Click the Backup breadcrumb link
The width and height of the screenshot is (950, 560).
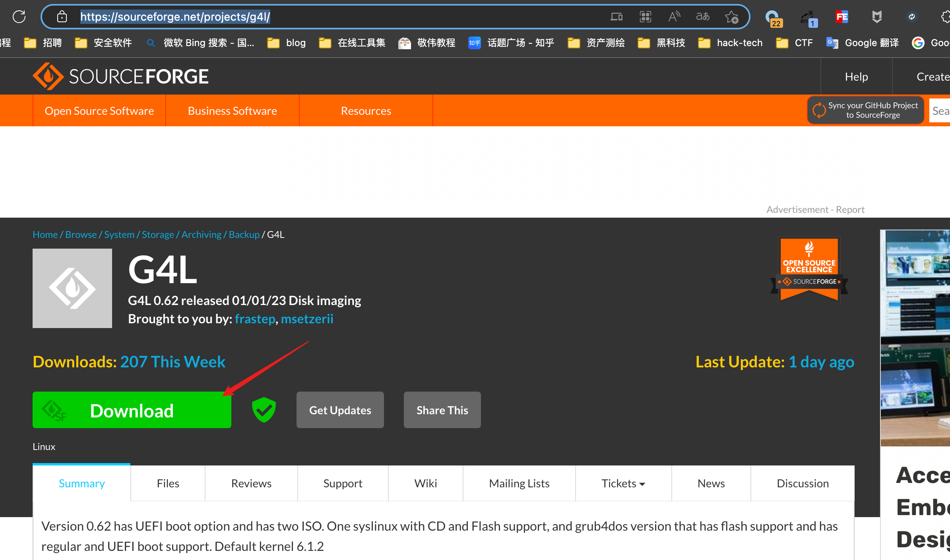244,235
